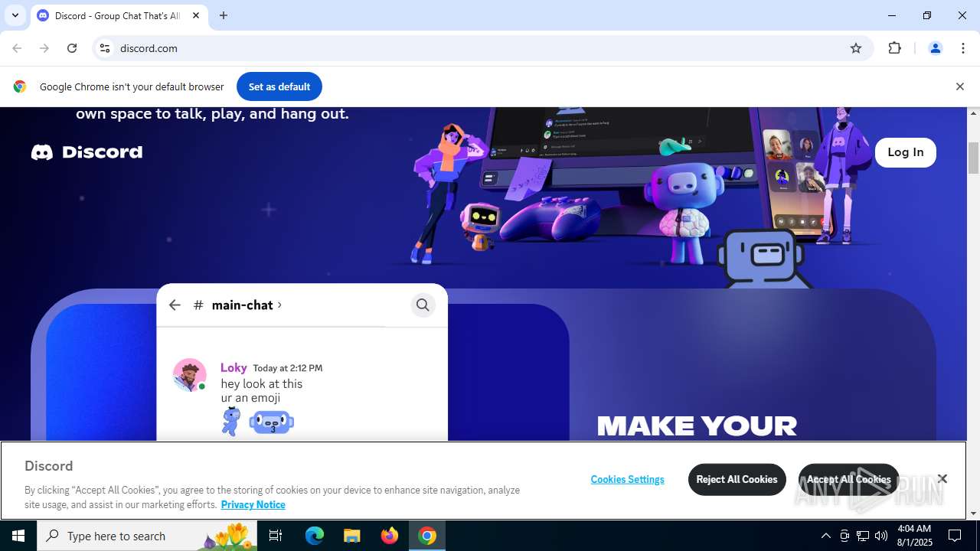Open Chrome three-dot menu

coord(963,48)
